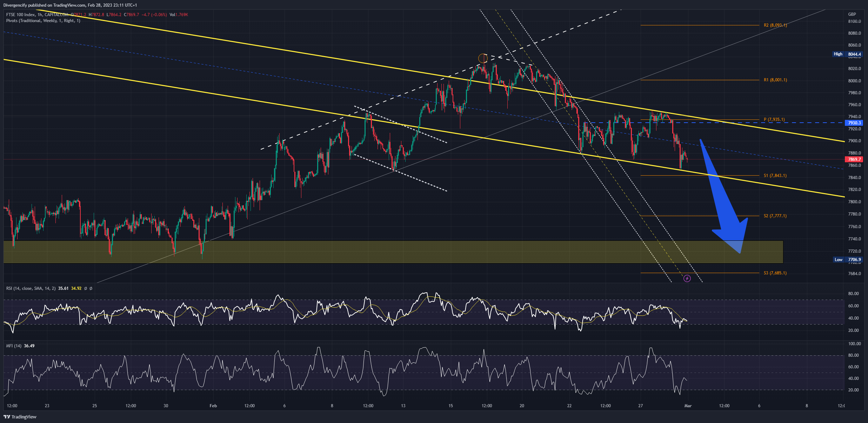868x423 pixels.
Task: Click the TradingView logo at bottom left
Action: tap(20, 417)
